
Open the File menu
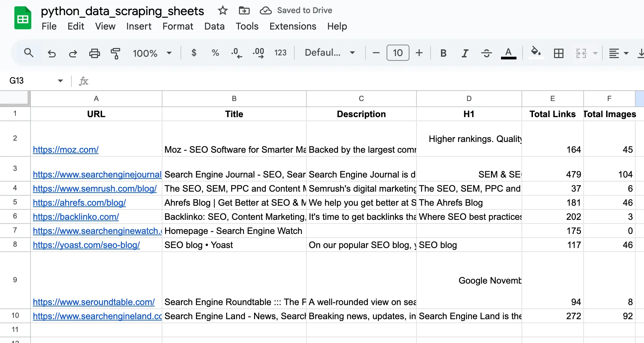click(49, 26)
